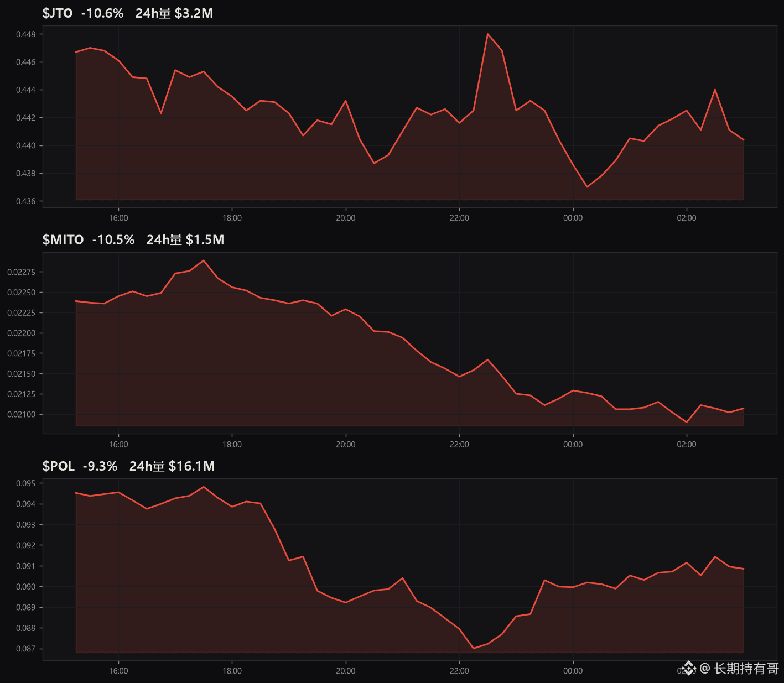Click the 0.02175 MITO price label
784x683 pixels.
pyautogui.click(x=21, y=353)
